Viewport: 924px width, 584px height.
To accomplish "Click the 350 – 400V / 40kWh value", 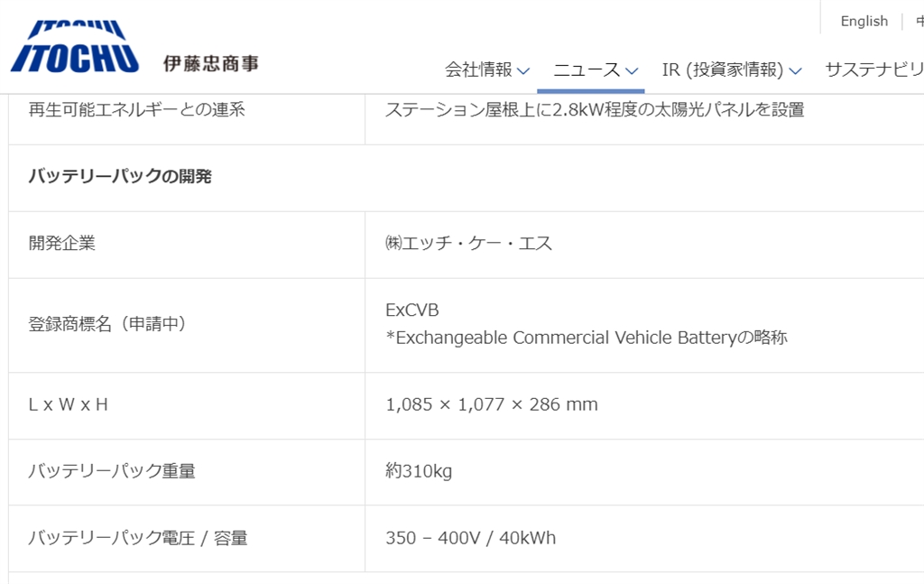I will pos(471,538).
